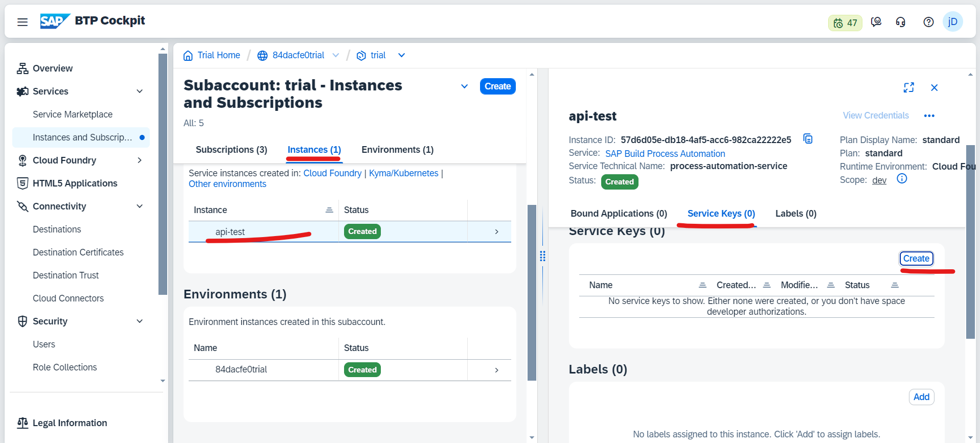Click the SAP logo
The width and height of the screenshot is (980, 443).
tap(55, 21)
